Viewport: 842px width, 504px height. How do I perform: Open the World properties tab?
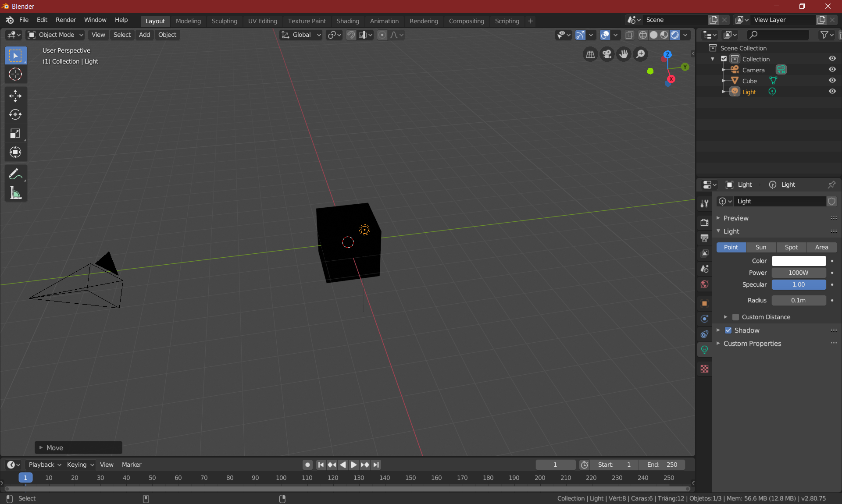tap(704, 284)
